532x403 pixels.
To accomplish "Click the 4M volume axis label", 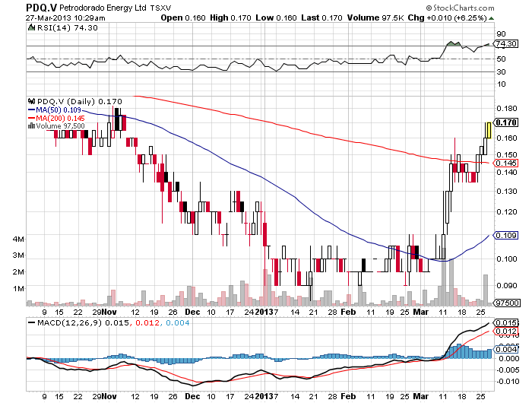I will click(19, 239).
